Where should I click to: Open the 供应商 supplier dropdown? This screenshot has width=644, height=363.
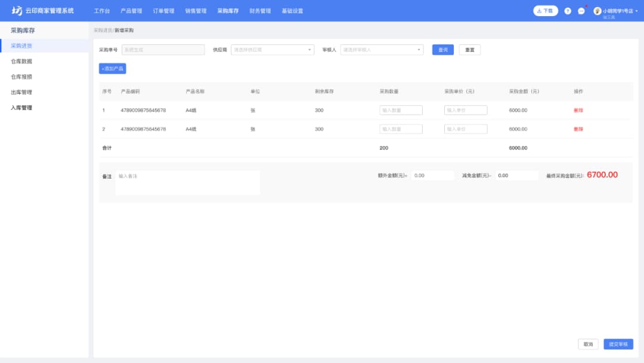tap(272, 50)
